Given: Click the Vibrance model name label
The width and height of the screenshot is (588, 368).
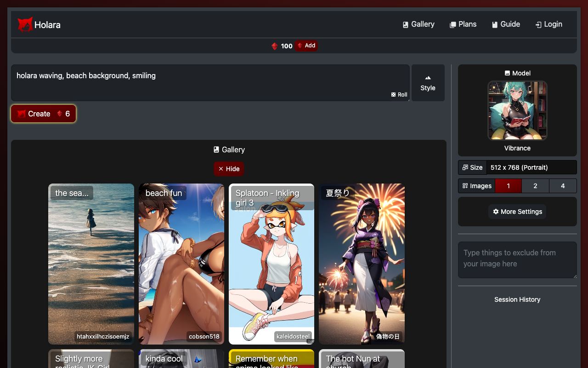Looking at the screenshot, I should click(x=517, y=148).
